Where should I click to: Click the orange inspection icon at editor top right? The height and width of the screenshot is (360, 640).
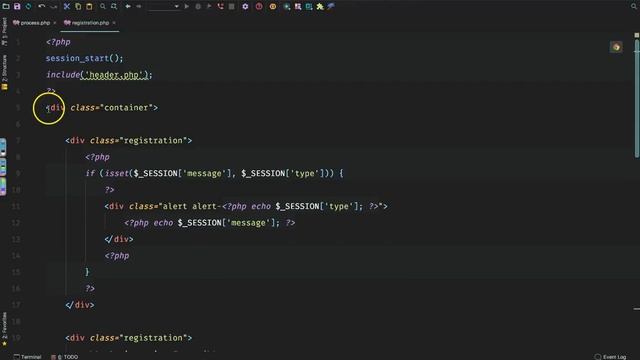pyautogui.click(x=616, y=47)
